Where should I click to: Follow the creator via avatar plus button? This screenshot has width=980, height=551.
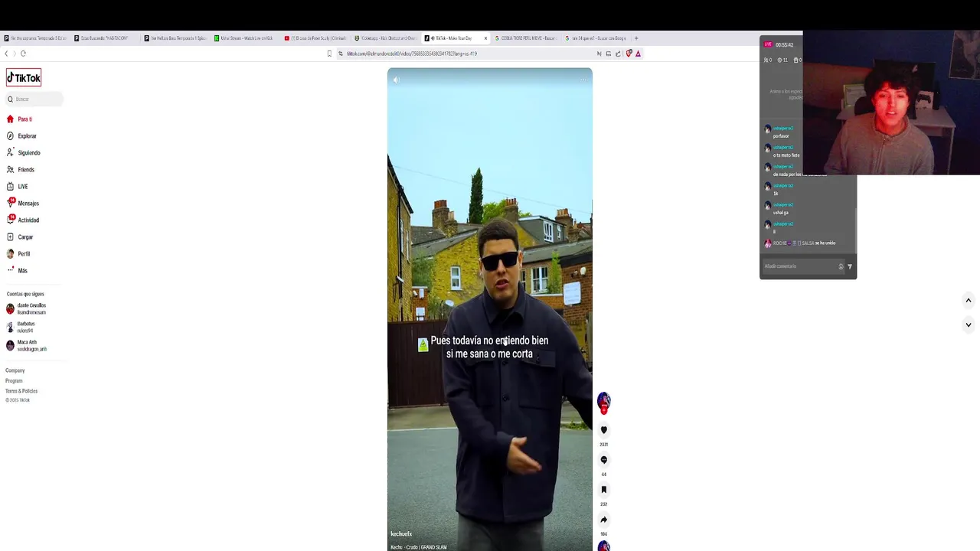click(x=603, y=411)
